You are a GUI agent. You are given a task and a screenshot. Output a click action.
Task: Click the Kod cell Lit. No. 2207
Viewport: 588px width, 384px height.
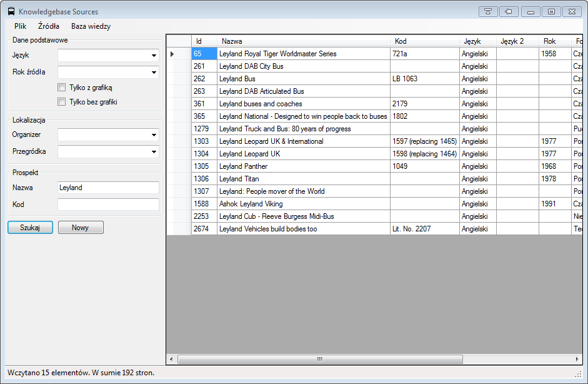[x=424, y=229]
